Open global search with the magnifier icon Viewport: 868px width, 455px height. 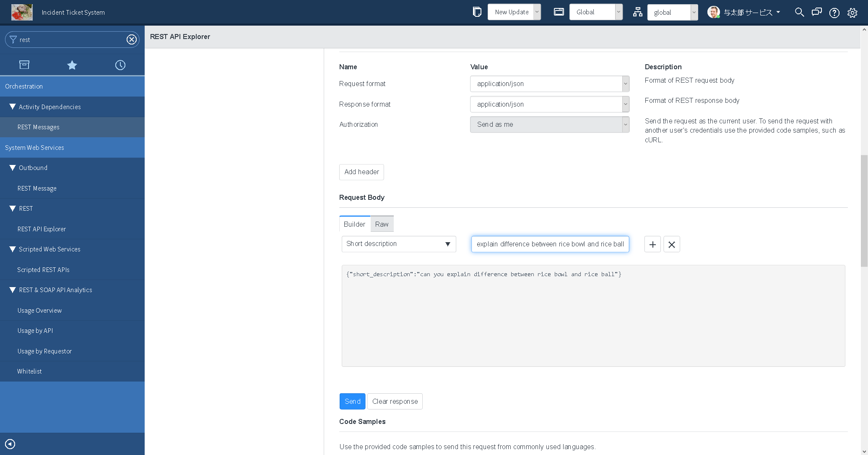[799, 12]
